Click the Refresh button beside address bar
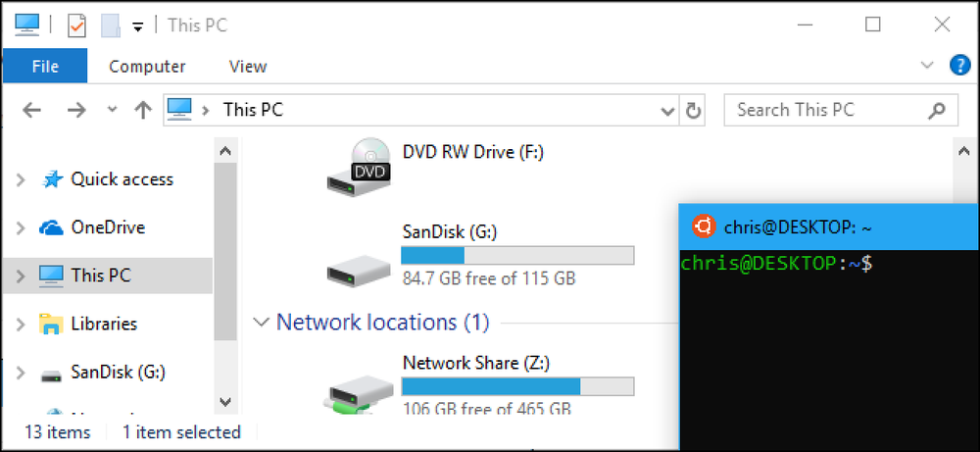This screenshot has height=452, width=980. [x=693, y=111]
